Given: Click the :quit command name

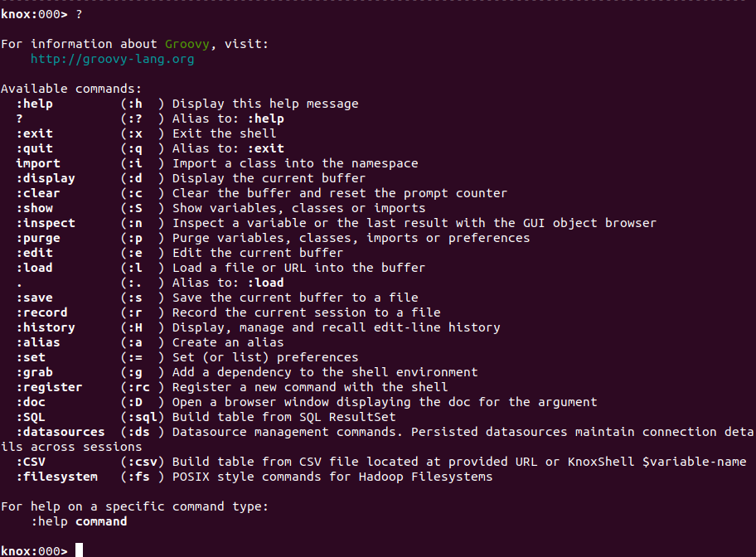Looking at the screenshot, I should tap(34, 148).
